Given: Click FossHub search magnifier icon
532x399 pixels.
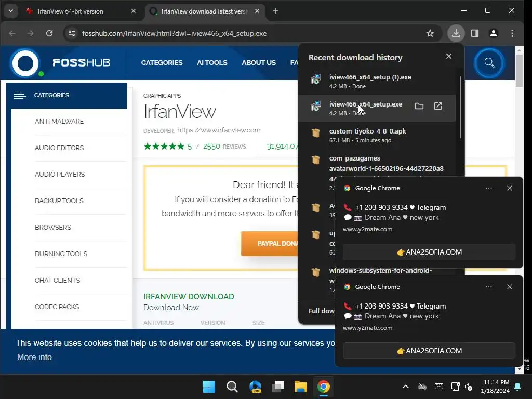Looking at the screenshot, I should (489, 63).
